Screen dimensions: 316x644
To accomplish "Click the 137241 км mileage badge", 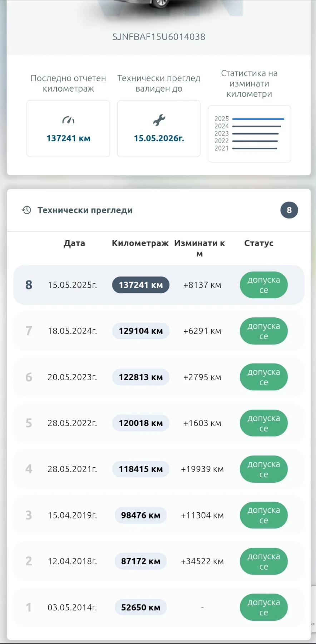I will click(140, 285).
